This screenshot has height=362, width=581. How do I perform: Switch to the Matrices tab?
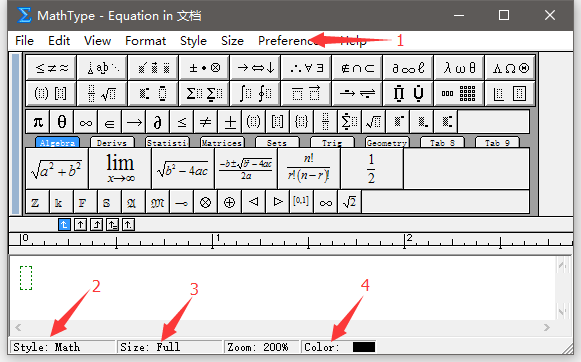222,143
